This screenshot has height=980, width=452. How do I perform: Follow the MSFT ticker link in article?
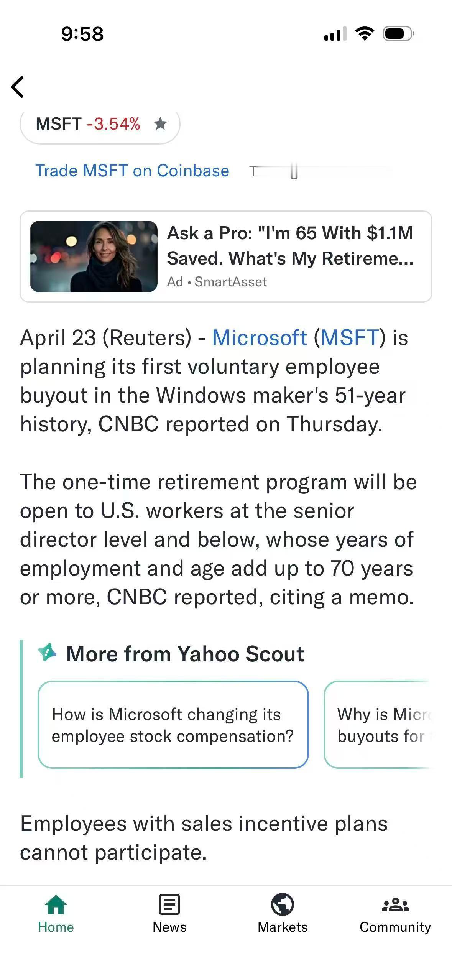(350, 338)
